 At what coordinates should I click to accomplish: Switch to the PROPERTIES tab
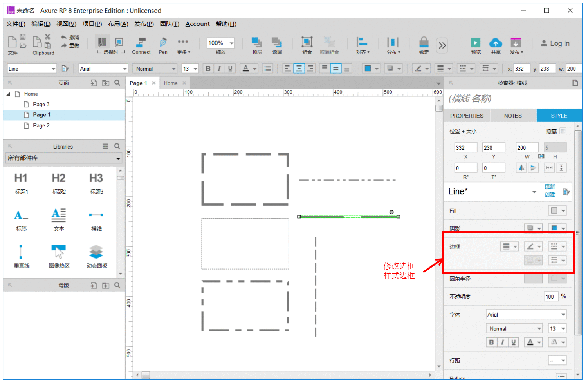[467, 116]
